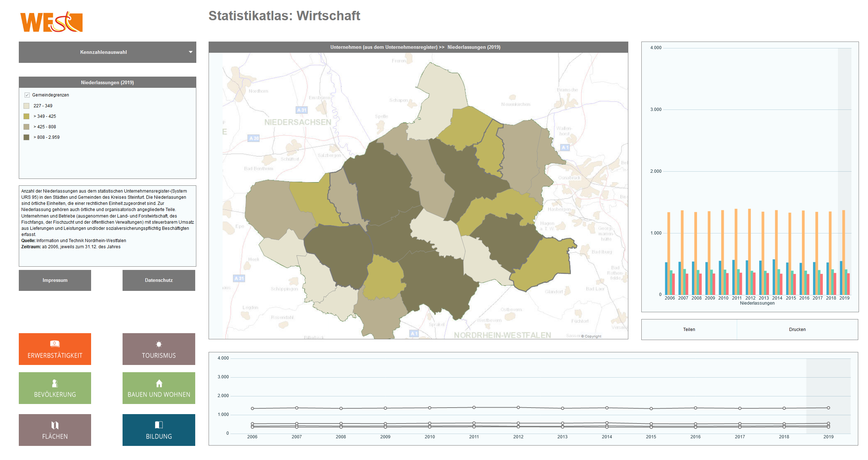Click the 2015 label on line chart axis
The image size is (868, 460).
pyautogui.click(x=651, y=437)
